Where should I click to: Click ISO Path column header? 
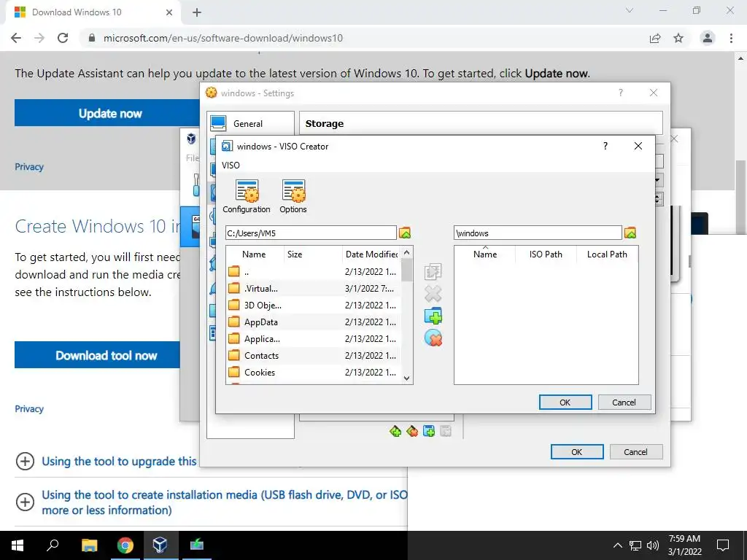[x=546, y=254]
